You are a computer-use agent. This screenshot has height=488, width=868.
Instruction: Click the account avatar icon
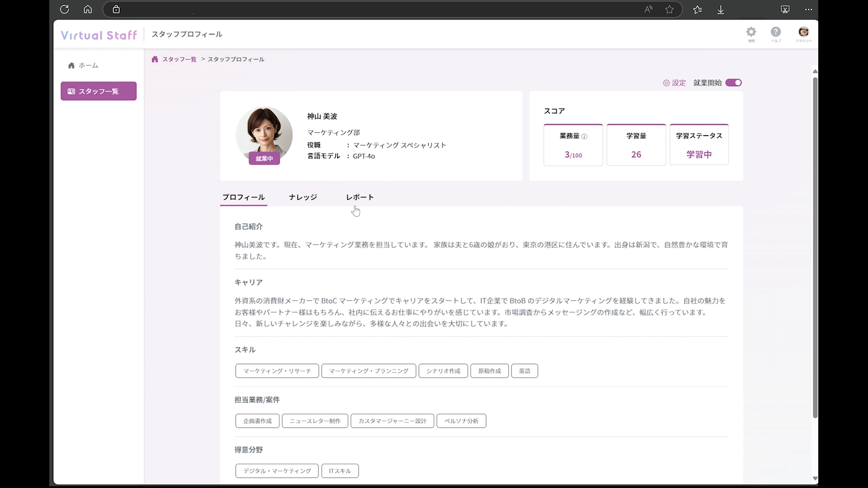pyautogui.click(x=803, y=32)
